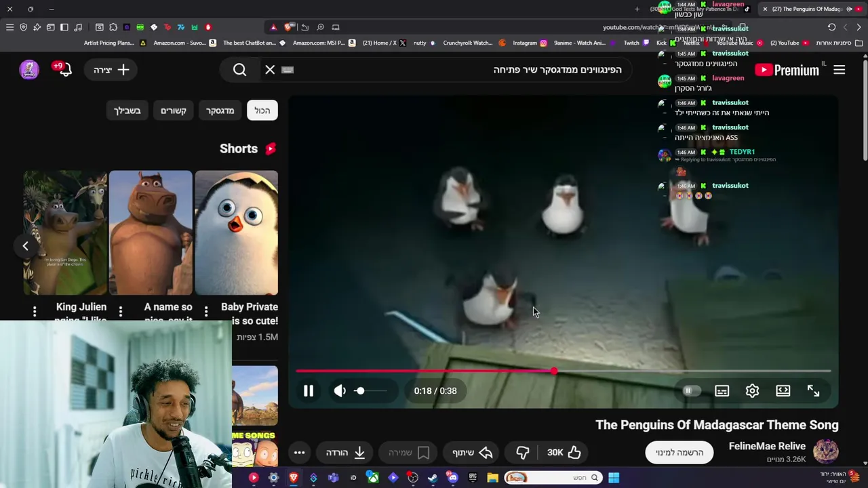The height and width of the screenshot is (488, 868).
Task: Open options for 'A name so' Short
Action: (x=121, y=311)
